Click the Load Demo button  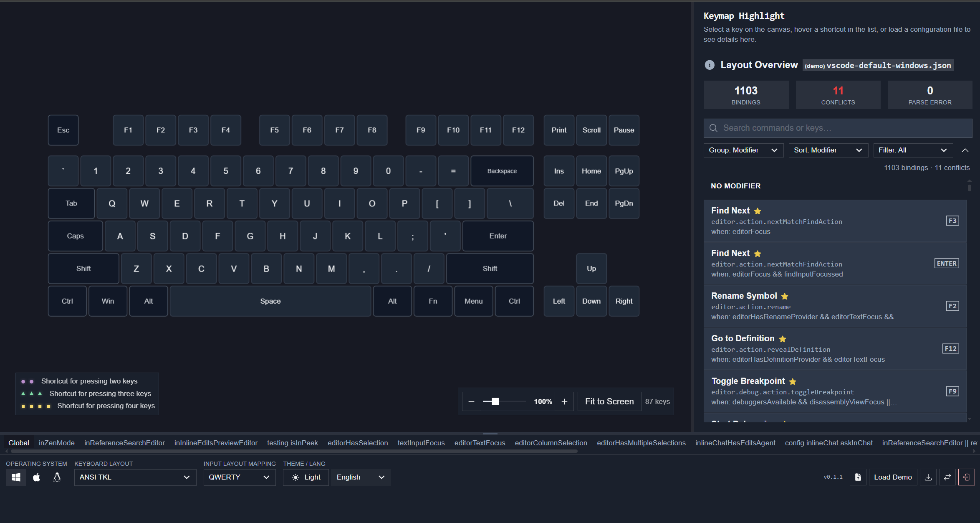coord(893,477)
